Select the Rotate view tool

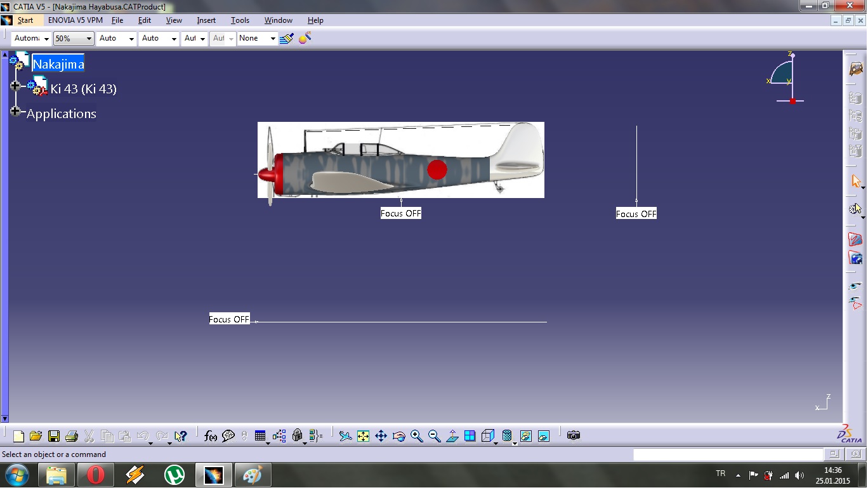coord(399,436)
